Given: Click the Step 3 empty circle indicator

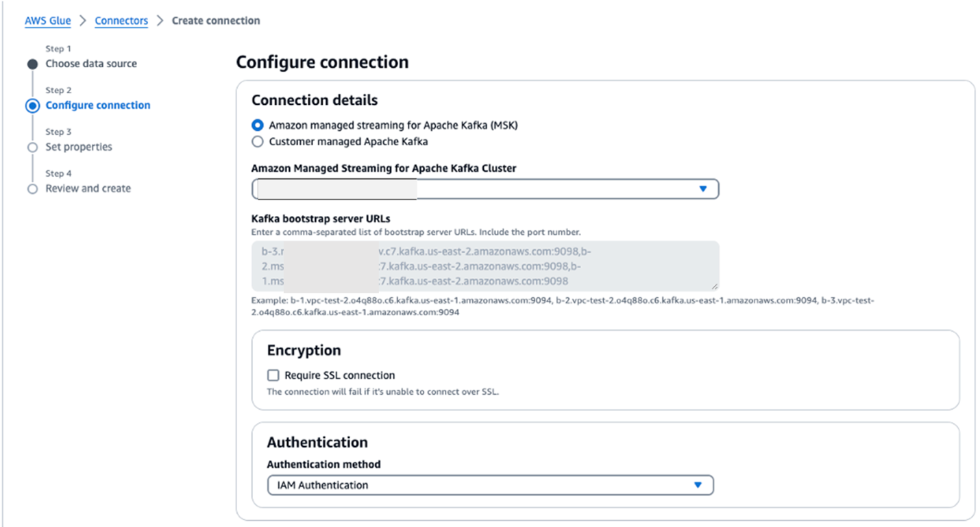Looking at the screenshot, I should coord(32,147).
